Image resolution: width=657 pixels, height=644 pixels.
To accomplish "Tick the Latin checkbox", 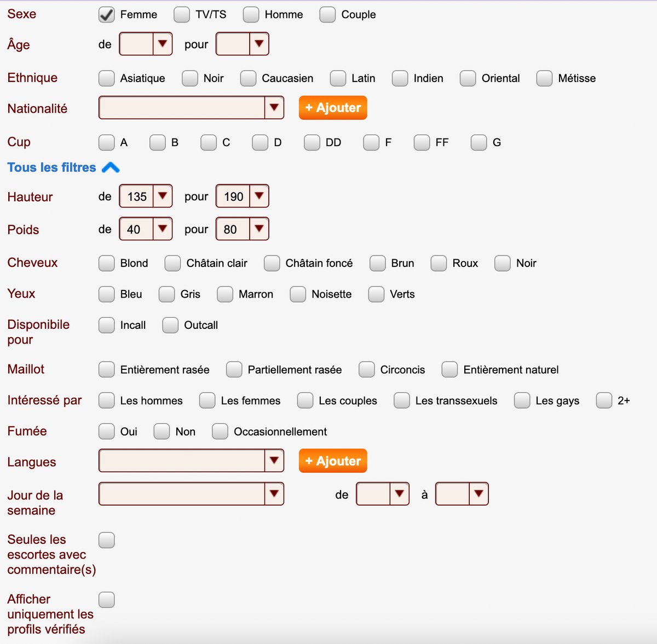I will point(338,78).
